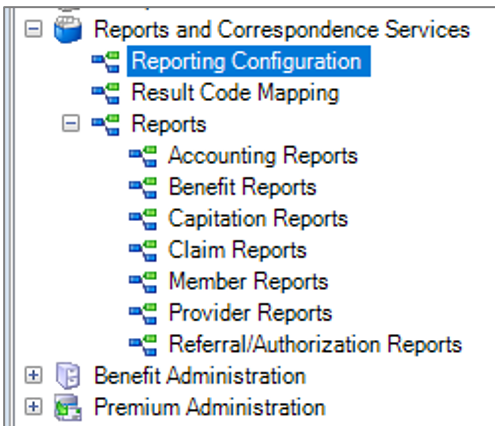Open Provider Reports

[x=251, y=313]
